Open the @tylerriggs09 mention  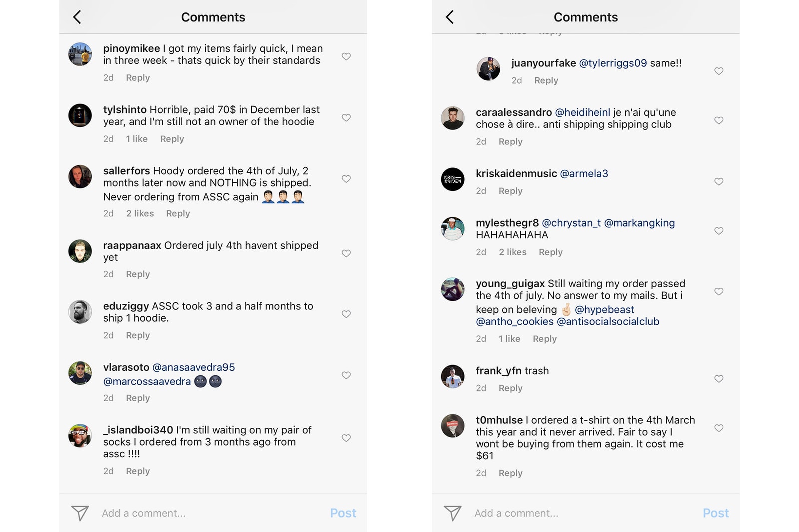point(612,63)
